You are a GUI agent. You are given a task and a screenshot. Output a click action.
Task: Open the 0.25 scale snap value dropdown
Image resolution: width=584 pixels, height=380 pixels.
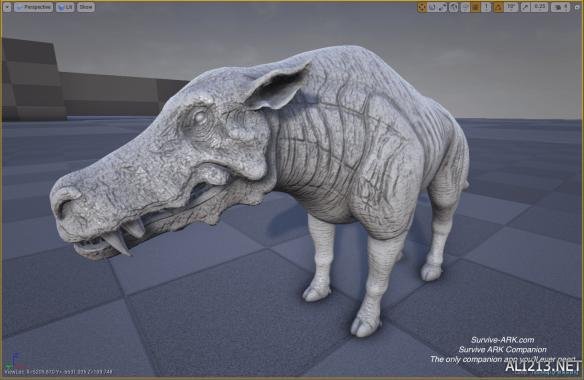point(540,7)
